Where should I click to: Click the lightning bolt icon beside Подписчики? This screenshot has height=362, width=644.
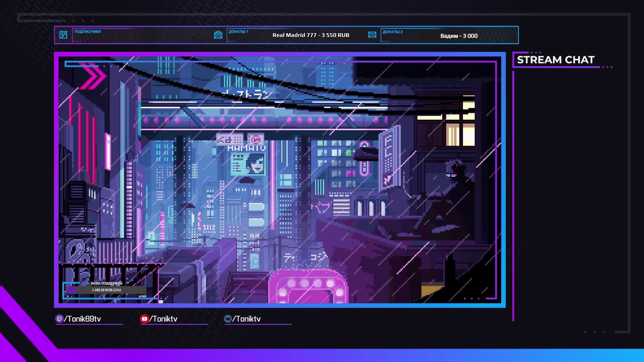click(63, 35)
